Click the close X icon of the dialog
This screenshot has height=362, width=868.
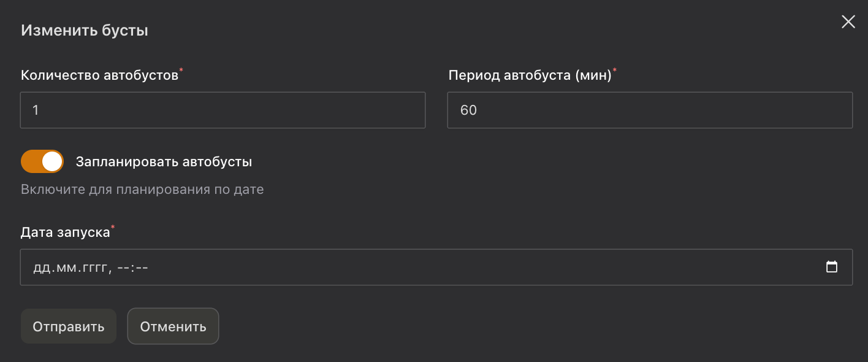click(x=848, y=21)
